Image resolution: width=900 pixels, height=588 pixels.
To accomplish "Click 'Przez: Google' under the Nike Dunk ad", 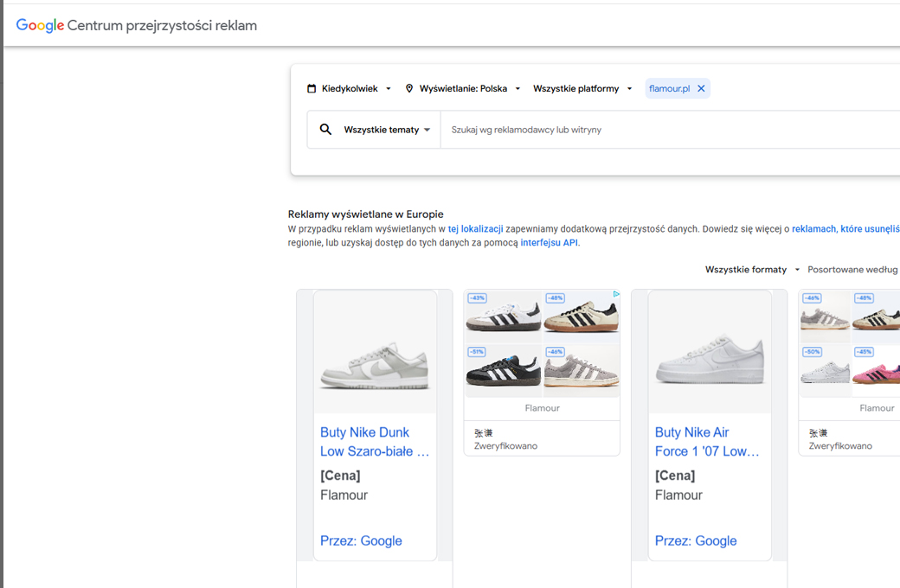I will tap(361, 541).
